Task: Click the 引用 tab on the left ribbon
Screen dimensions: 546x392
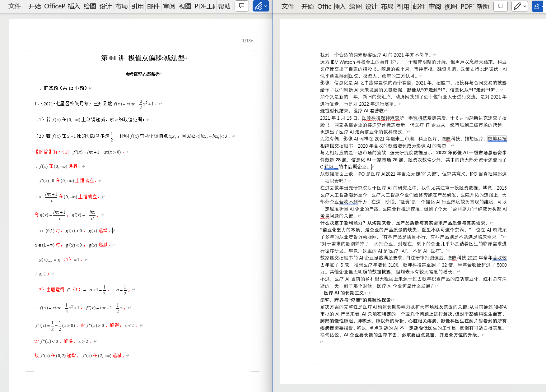Action: 137,6
